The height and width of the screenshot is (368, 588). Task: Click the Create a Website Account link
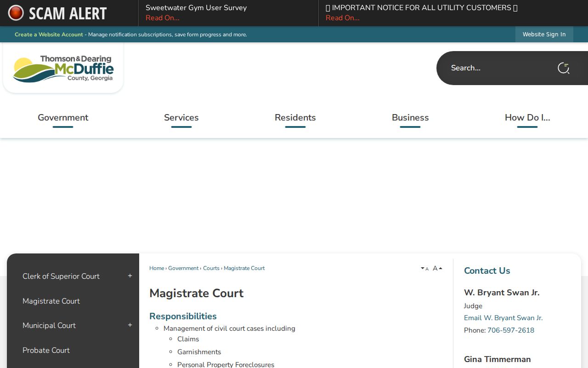pyautogui.click(x=49, y=34)
